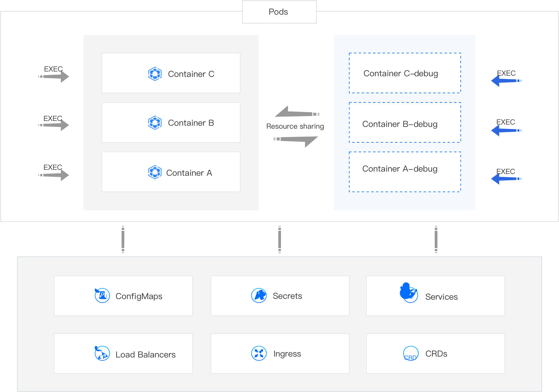This screenshot has height=392, width=559.
Task: Click the Container C cube icon
Action: 155,74
